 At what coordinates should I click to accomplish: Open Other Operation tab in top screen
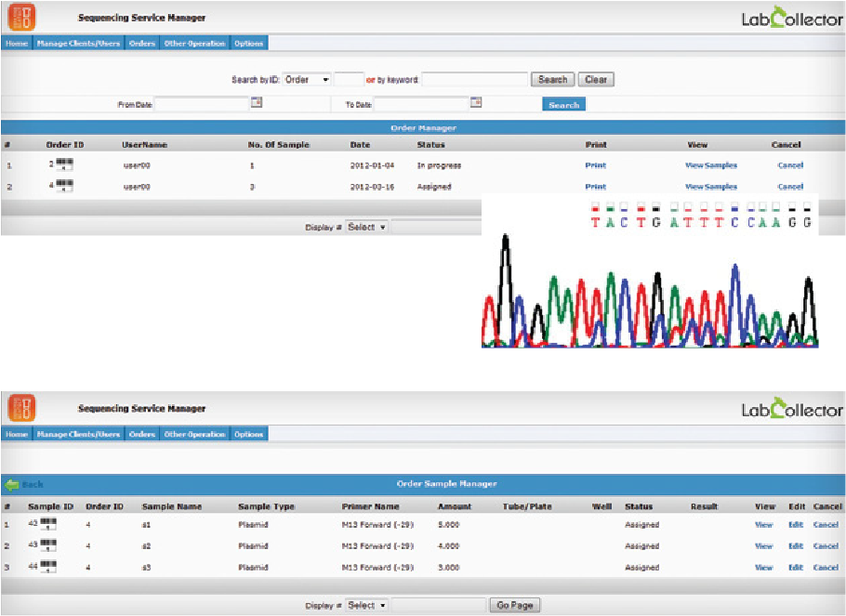point(194,43)
